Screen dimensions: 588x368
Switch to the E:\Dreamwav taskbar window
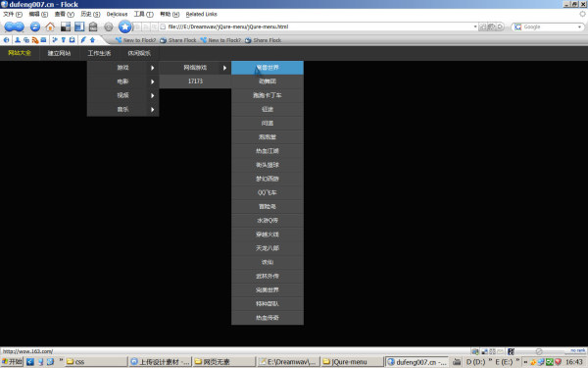(x=288, y=361)
